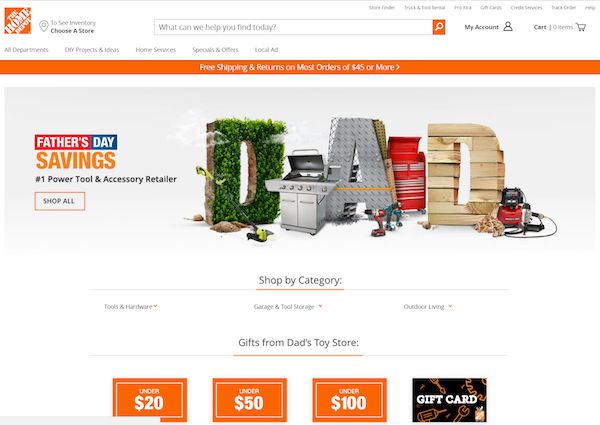Click the store location pin icon
This screenshot has width=600, height=425.
pyautogui.click(x=44, y=26)
